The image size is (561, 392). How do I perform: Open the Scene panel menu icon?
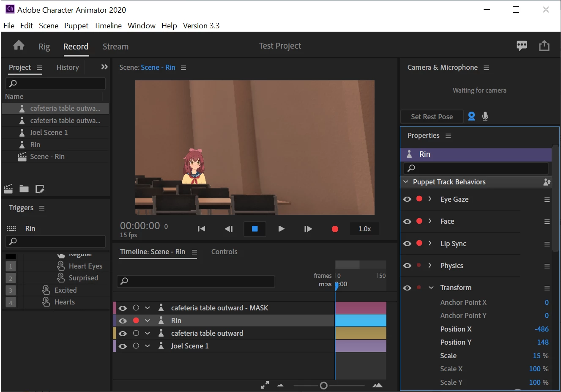[183, 68]
